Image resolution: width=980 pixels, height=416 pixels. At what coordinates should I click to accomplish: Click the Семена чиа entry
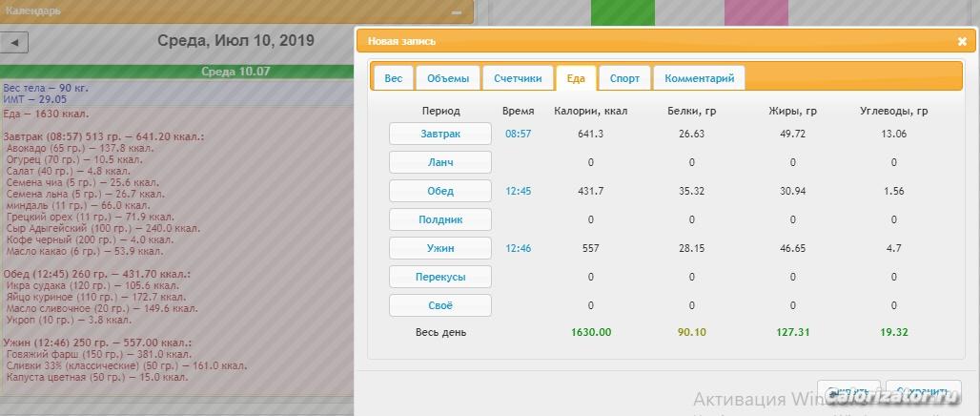(83, 182)
